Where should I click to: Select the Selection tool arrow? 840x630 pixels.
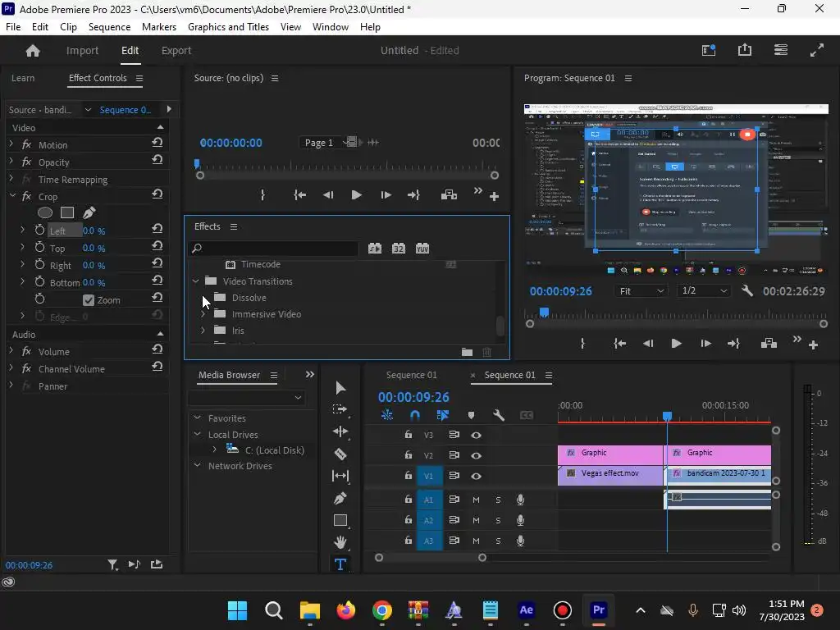pyautogui.click(x=340, y=387)
